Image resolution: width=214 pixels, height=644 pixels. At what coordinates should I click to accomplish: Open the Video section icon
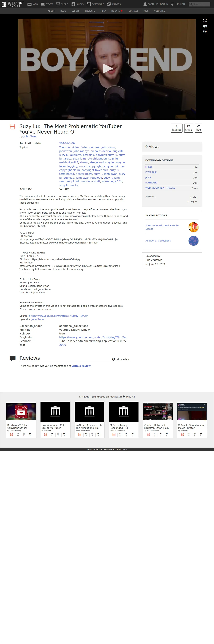pyautogui.click(x=58, y=4)
